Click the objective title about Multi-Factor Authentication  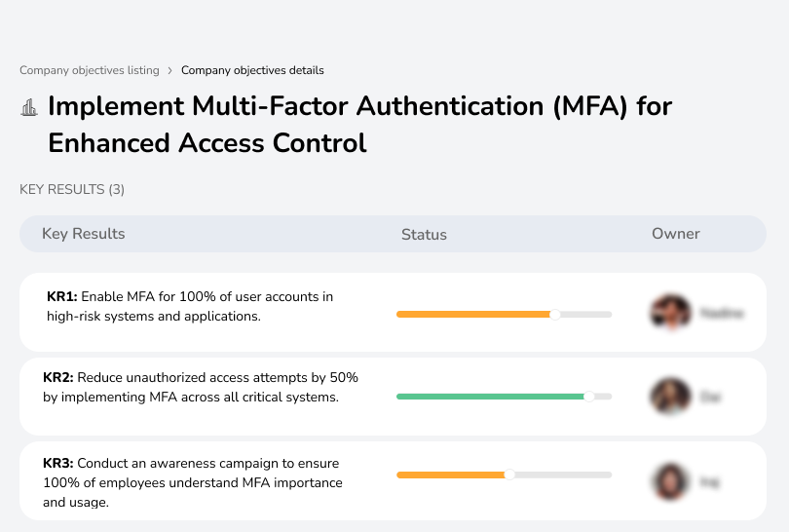pyautogui.click(x=359, y=125)
